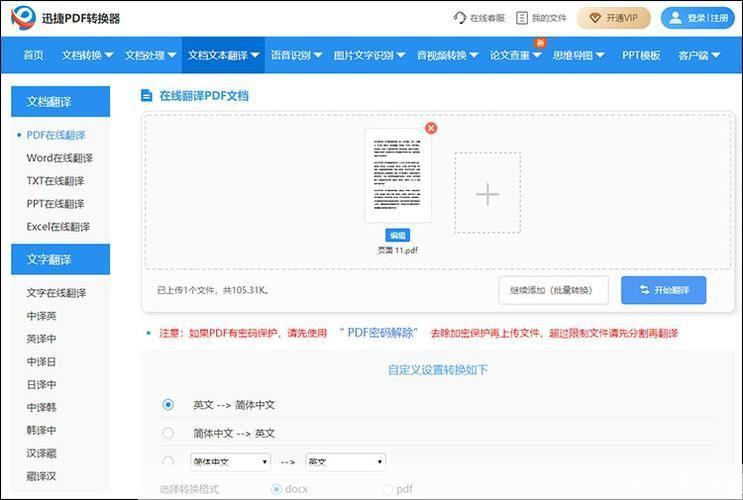The image size is (743, 500).
Task: Click the 迅捷PDF转换器 logo icon
Action: [x=23, y=17]
